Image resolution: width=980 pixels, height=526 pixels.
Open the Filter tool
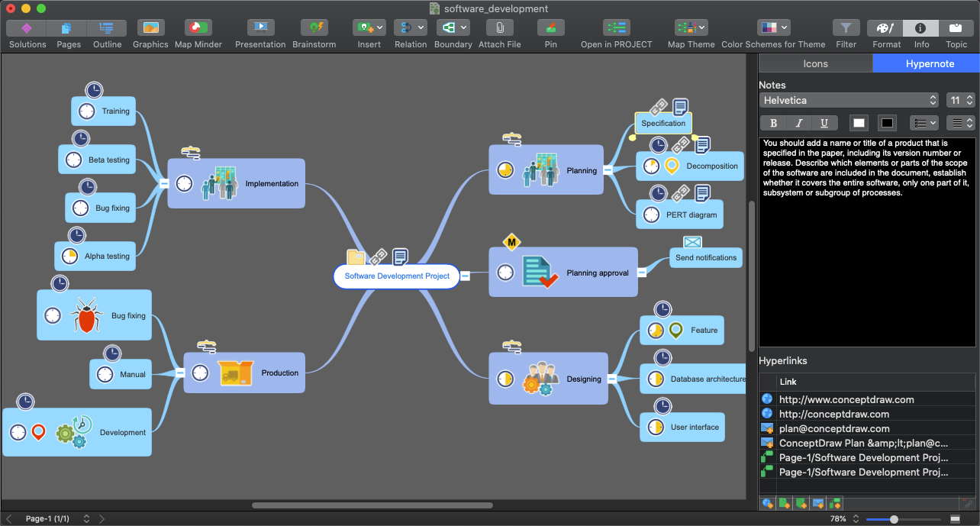[846, 28]
